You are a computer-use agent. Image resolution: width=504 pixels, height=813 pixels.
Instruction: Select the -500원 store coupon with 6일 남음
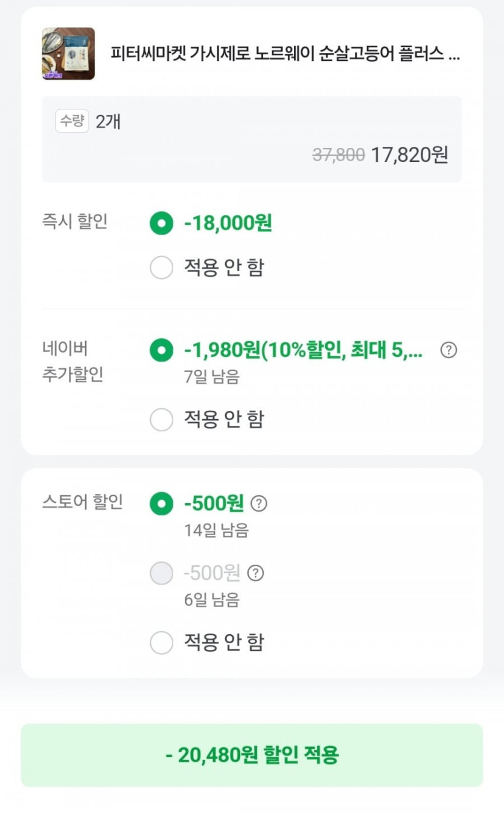click(161, 573)
